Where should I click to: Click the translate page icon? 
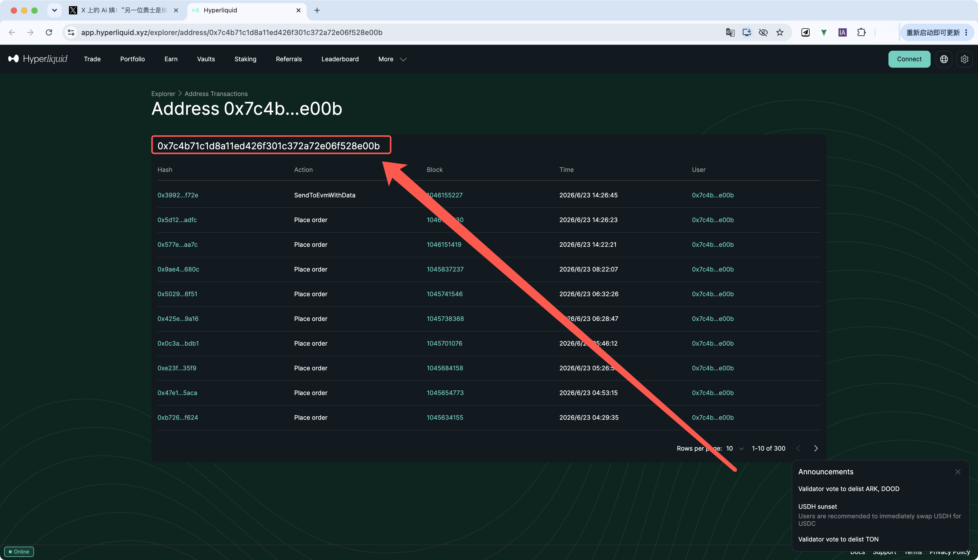pyautogui.click(x=730, y=32)
